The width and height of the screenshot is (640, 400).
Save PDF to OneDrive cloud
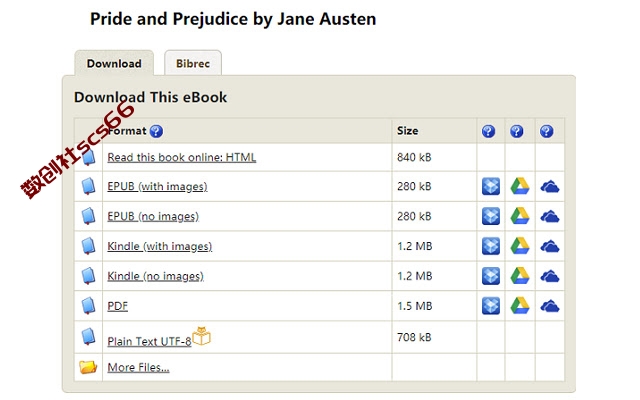pos(550,306)
